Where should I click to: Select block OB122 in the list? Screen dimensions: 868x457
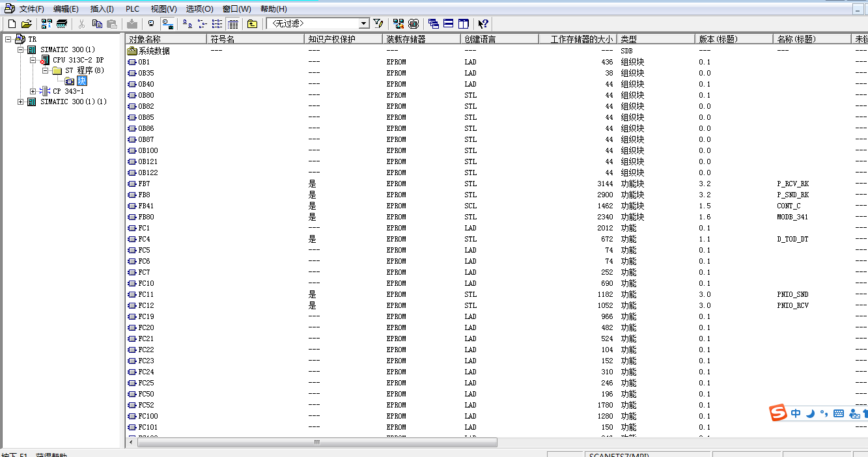coord(148,173)
